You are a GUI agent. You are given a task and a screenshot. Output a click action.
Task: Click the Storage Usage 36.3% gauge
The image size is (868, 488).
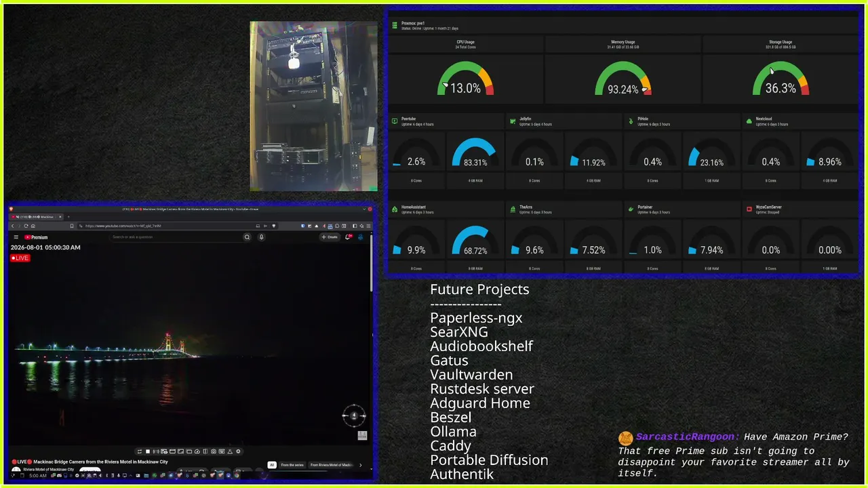781,79
